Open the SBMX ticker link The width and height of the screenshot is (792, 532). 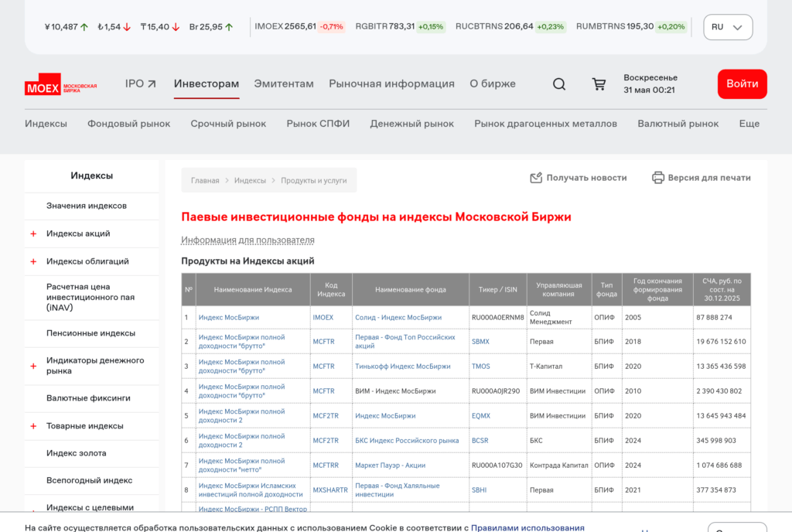pyautogui.click(x=480, y=342)
